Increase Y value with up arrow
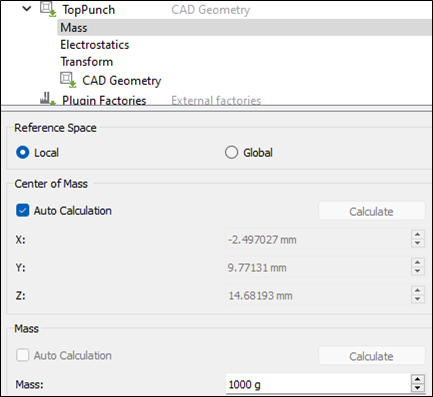This screenshot has width=433, height=397. click(418, 262)
